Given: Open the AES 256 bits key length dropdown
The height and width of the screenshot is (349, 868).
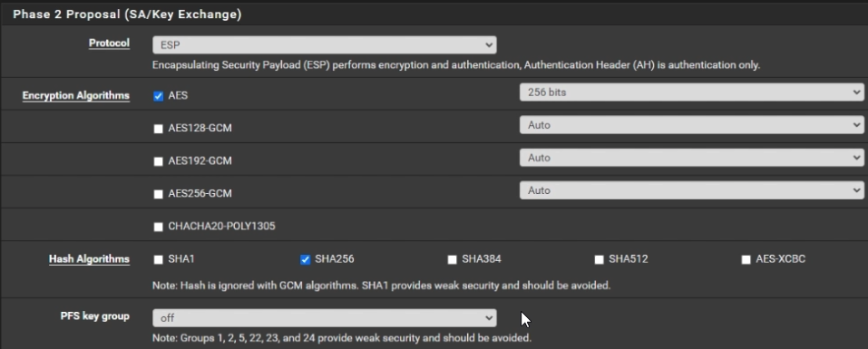Looking at the screenshot, I should point(691,92).
